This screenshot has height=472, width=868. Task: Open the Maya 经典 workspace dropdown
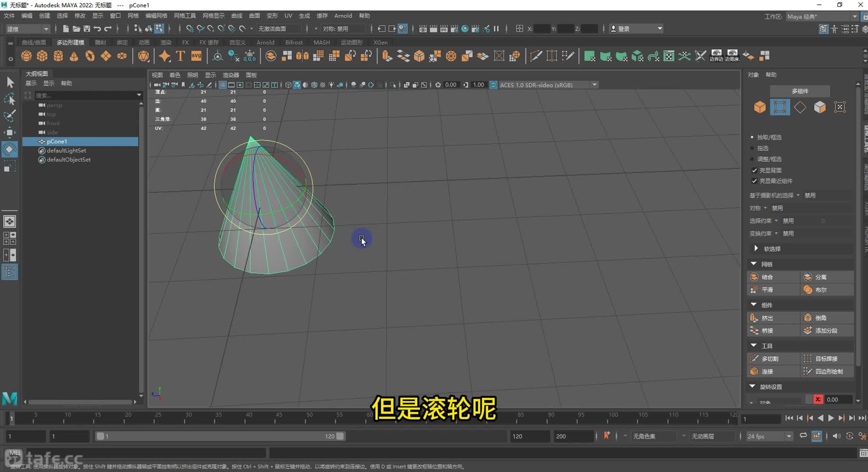822,17
